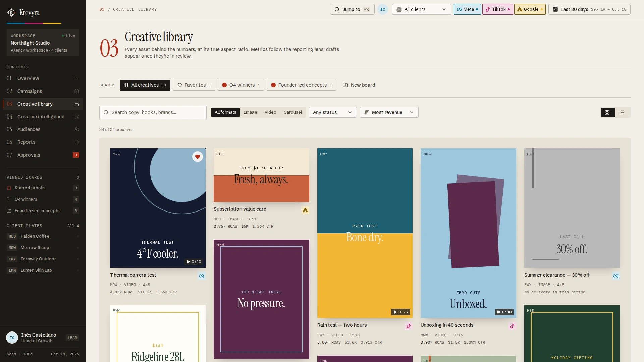The width and height of the screenshot is (644, 362).
Task: Click the Jump to button
Action: pos(352,9)
